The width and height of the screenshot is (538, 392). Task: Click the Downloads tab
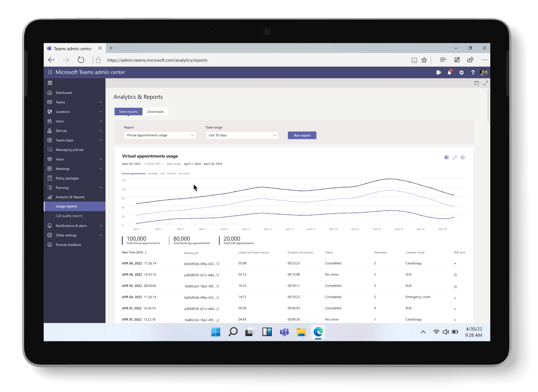click(155, 111)
